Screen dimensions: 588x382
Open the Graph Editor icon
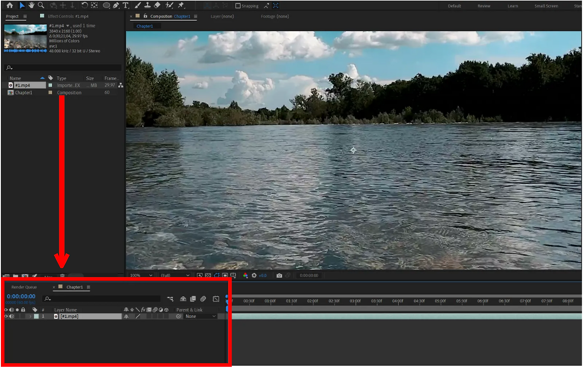pos(216,299)
